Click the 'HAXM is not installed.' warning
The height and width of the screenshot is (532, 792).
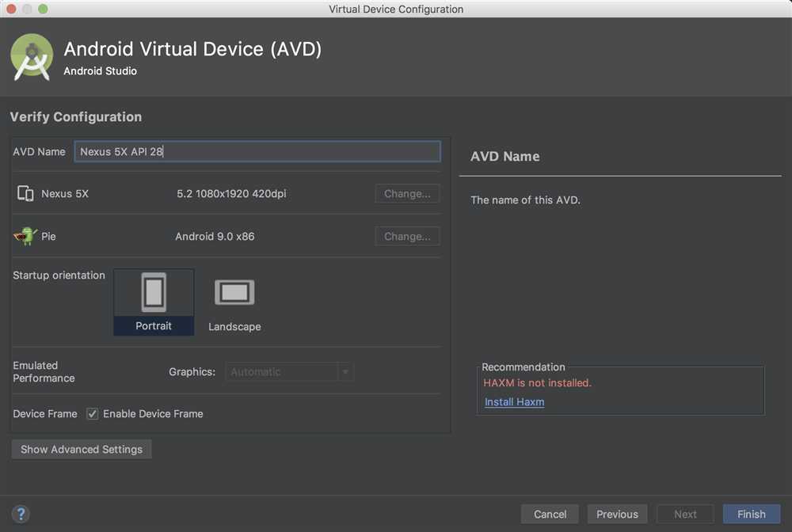click(537, 382)
